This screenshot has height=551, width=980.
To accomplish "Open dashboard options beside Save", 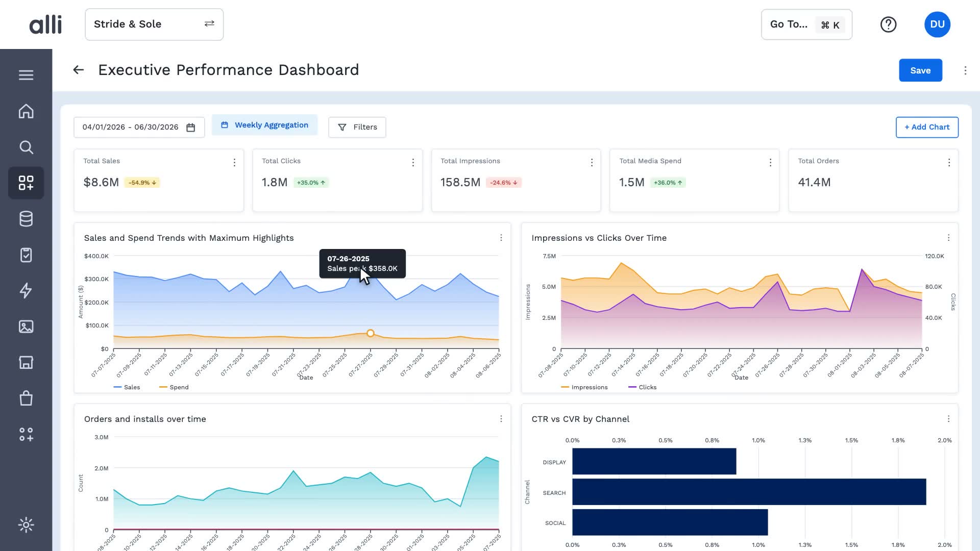I will point(965,70).
